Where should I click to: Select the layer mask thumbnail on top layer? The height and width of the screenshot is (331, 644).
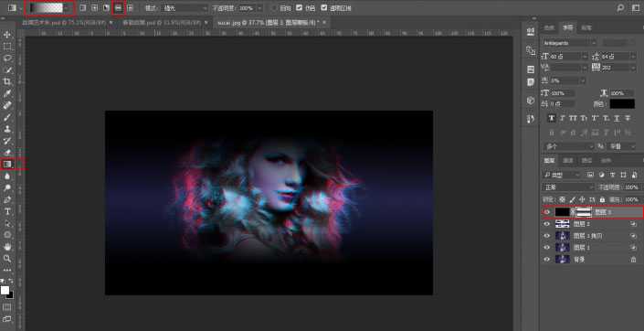(x=584, y=212)
